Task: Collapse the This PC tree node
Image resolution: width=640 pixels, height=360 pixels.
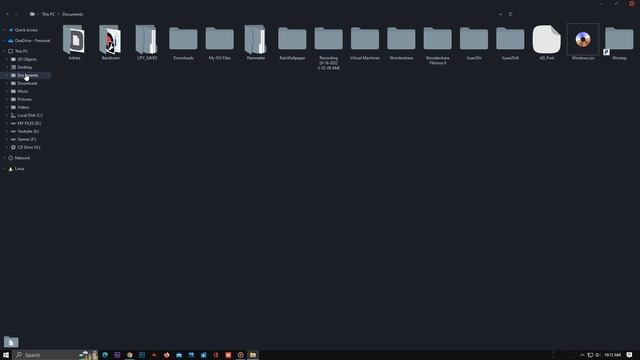Action: (4, 51)
